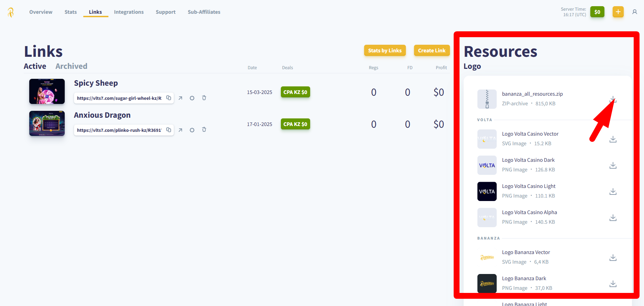This screenshot has height=306, width=644.
Task: Download Logo Bananza Dark PNG
Action: [x=613, y=284]
